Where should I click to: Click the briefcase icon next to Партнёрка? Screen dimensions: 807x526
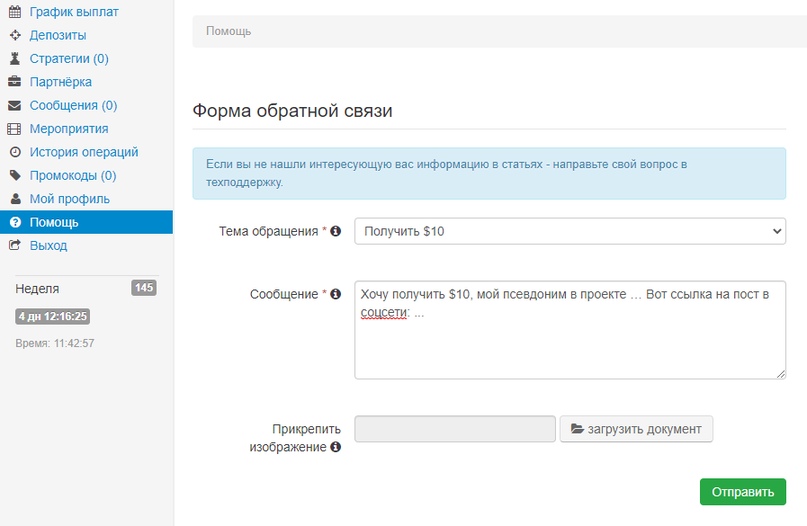click(x=14, y=82)
